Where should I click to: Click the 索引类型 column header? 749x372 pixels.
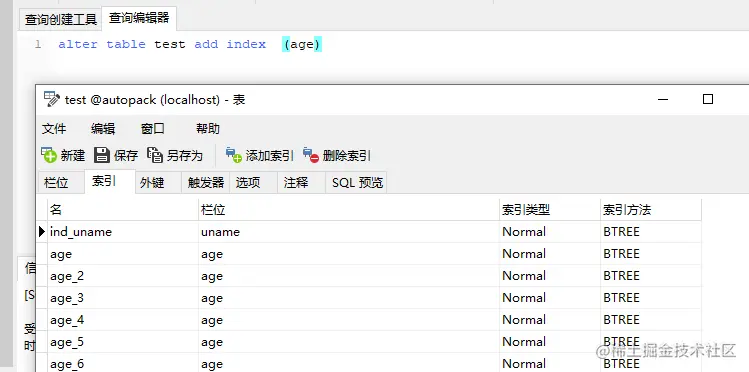click(550, 210)
